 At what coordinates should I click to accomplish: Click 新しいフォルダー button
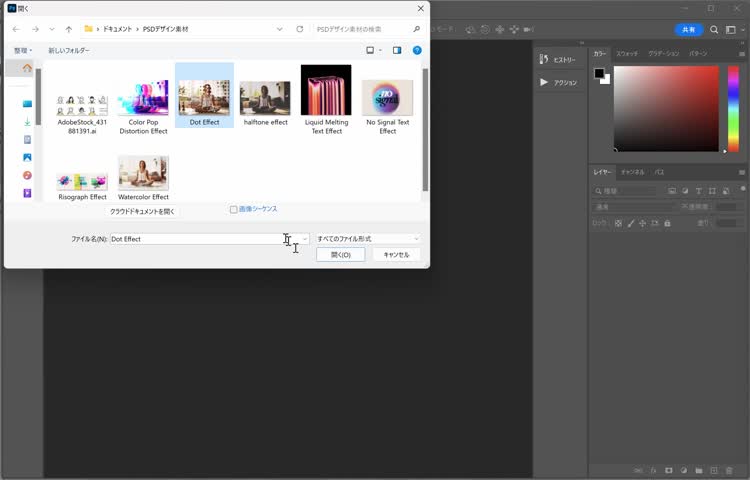(x=69, y=50)
